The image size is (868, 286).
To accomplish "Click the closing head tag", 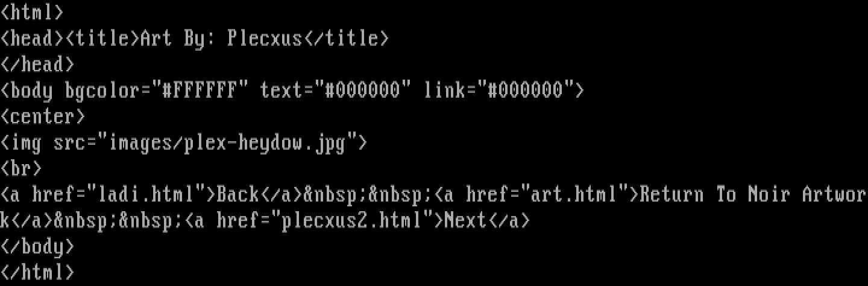I will [37, 65].
